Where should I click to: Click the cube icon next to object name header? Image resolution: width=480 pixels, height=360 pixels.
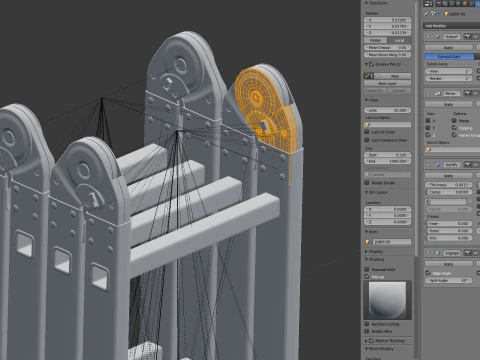[447, 14]
